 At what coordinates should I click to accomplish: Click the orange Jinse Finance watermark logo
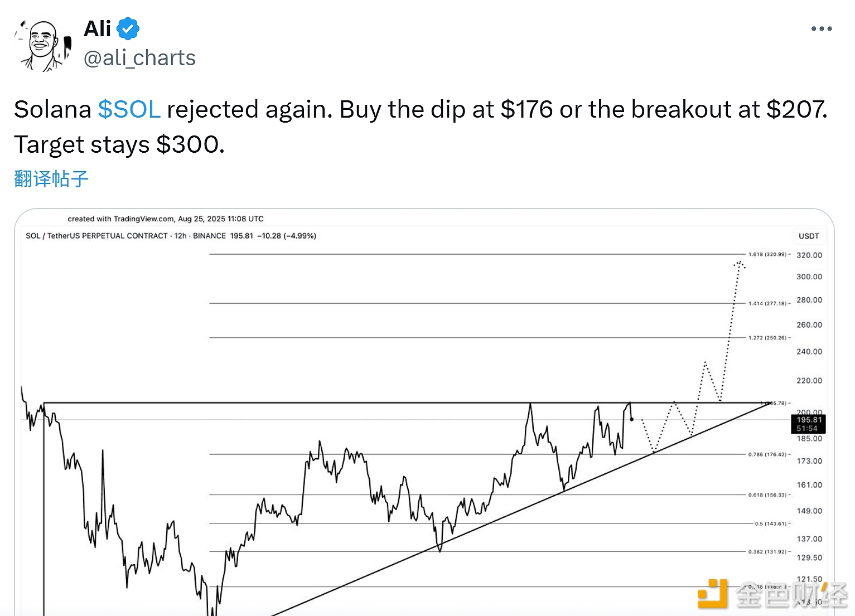click(x=713, y=594)
